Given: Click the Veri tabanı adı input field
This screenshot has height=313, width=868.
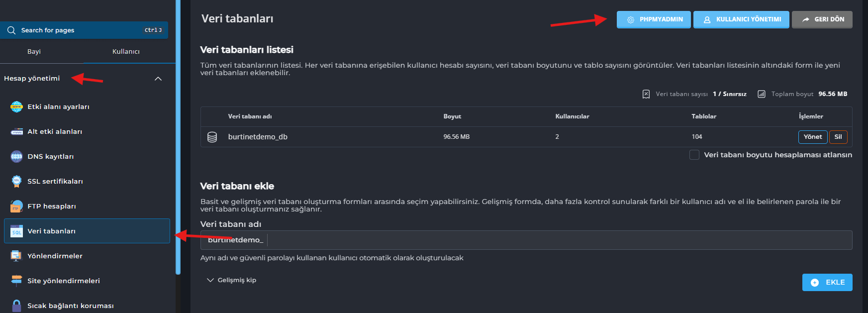Looking at the screenshot, I should (x=557, y=240).
